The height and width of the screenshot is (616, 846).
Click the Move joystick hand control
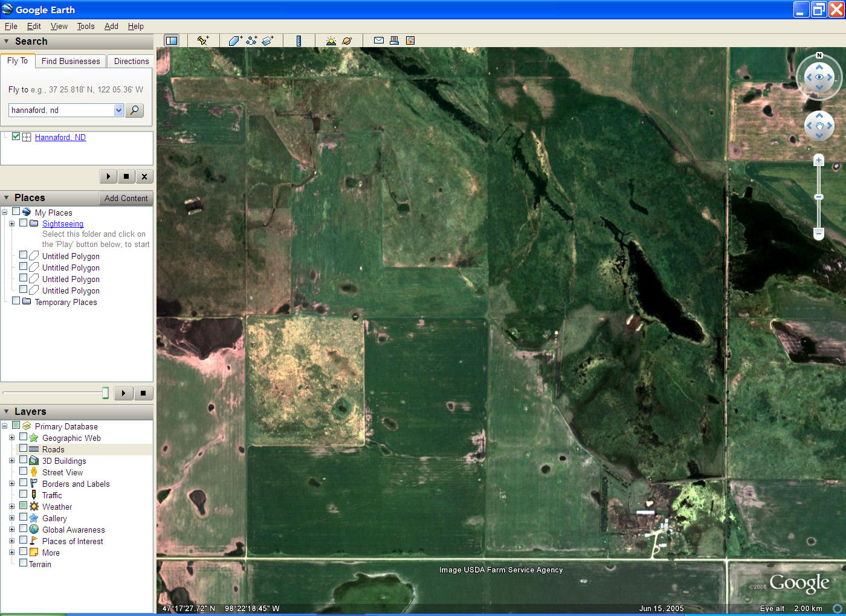819,126
